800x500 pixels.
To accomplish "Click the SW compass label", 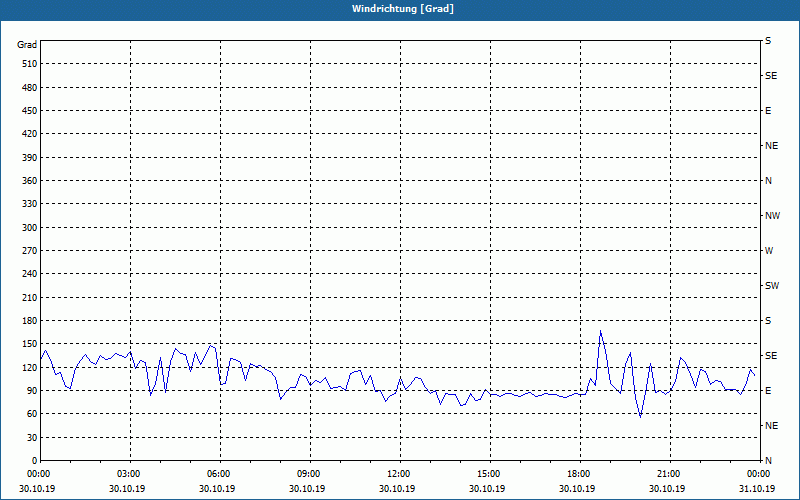I will click(x=772, y=286).
